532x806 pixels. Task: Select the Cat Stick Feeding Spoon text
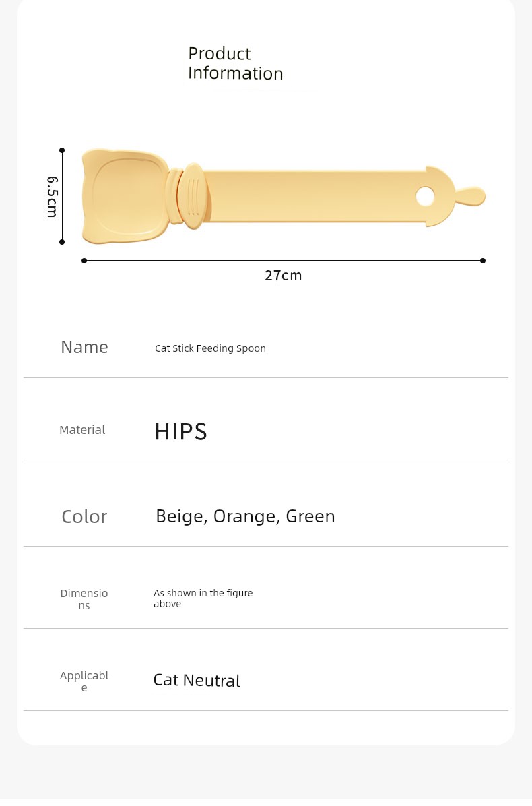[211, 348]
